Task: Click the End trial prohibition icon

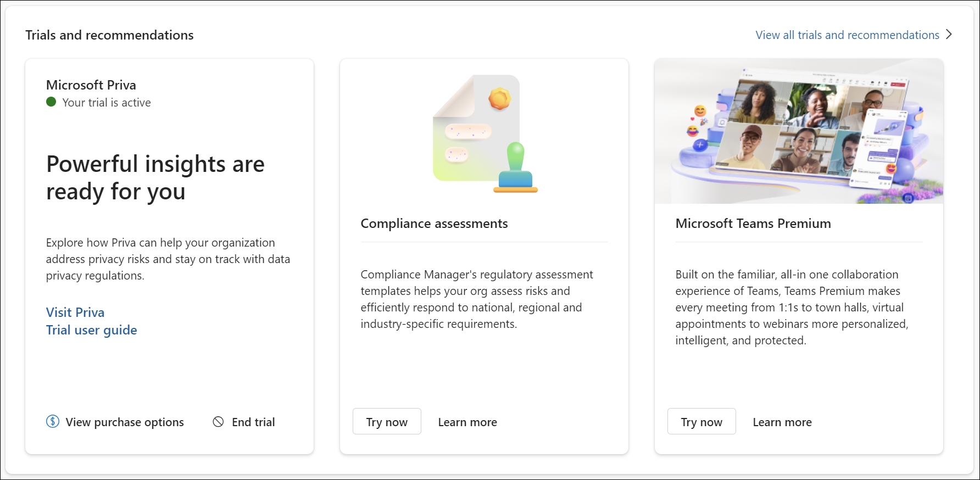Action: [x=219, y=421]
